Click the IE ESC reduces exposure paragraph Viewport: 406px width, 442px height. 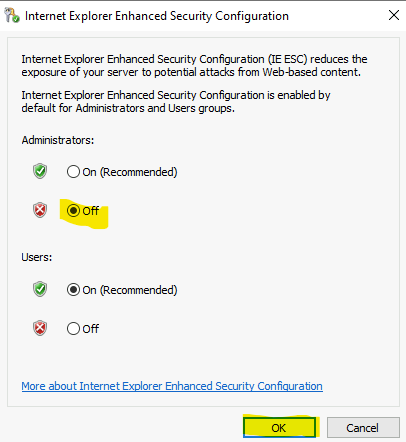coord(194,66)
